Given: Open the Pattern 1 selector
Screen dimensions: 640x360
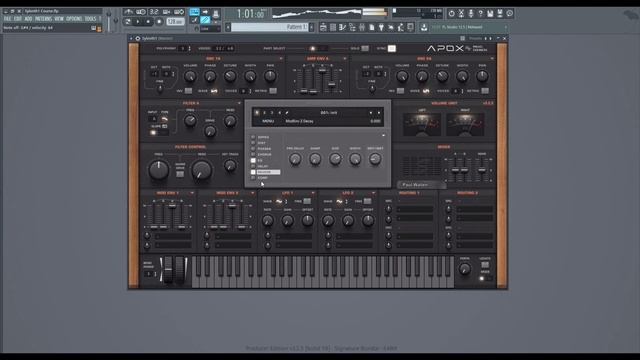Looking at the screenshot, I should pos(269,27).
